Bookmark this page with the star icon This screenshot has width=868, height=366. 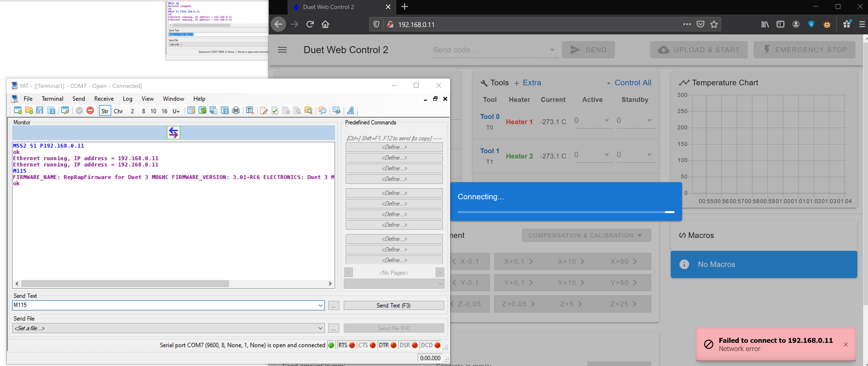coord(714,24)
